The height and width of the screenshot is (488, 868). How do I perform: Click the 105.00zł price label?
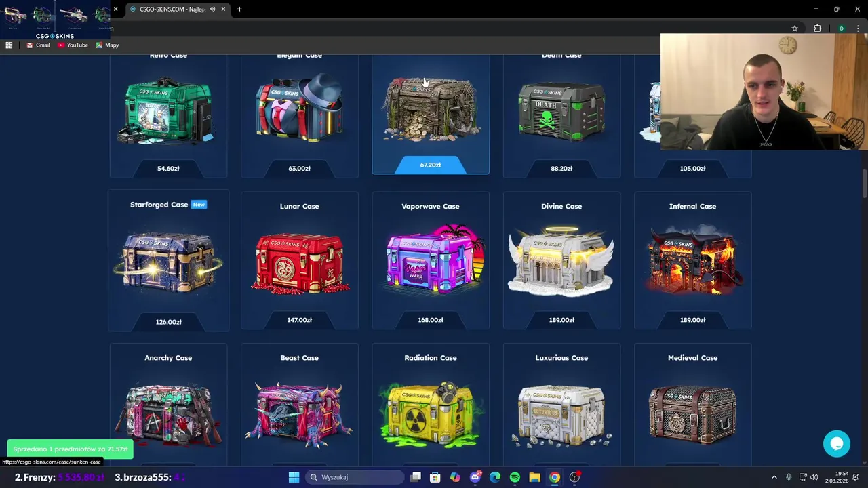point(692,168)
